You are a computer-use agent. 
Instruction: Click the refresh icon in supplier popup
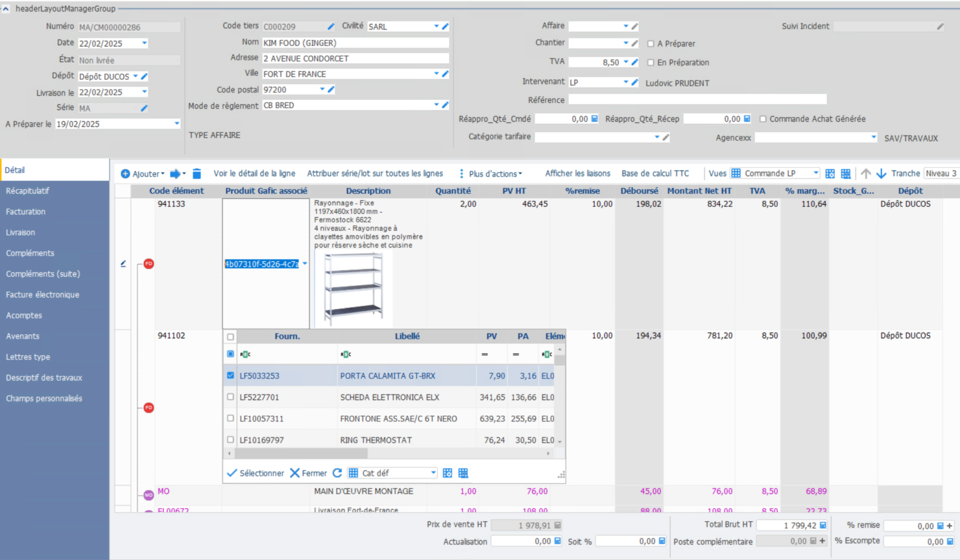tap(337, 473)
